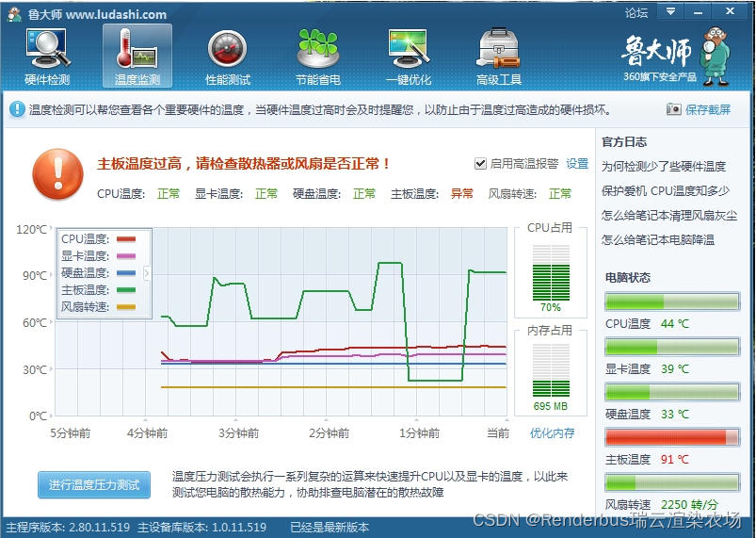Open the 节能省电 clover icon
This screenshot has width=756, height=538.
point(317,57)
